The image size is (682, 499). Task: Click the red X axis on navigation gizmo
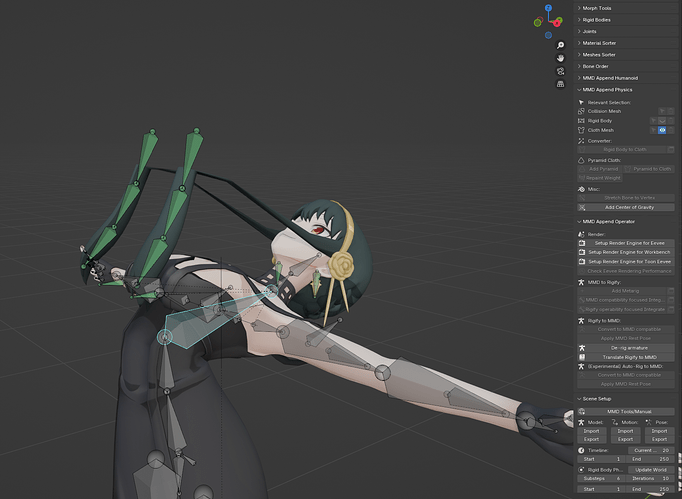[x=556, y=23]
